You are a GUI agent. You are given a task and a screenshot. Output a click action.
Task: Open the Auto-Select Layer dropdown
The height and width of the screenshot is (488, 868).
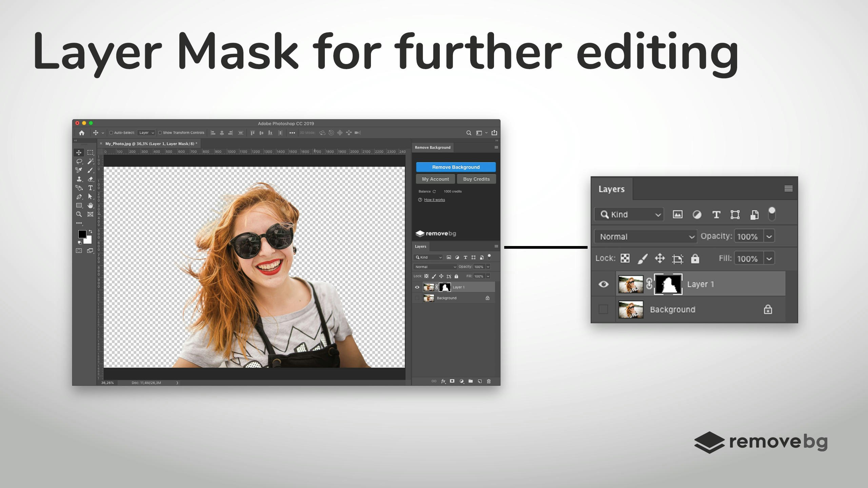tap(146, 133)
